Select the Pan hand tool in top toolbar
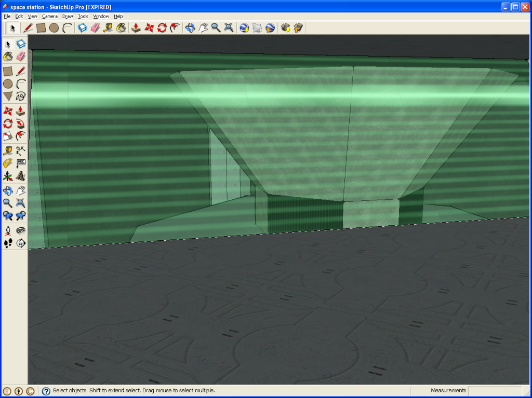Screen dimensions: 532x398 click(x=203, y=28)
